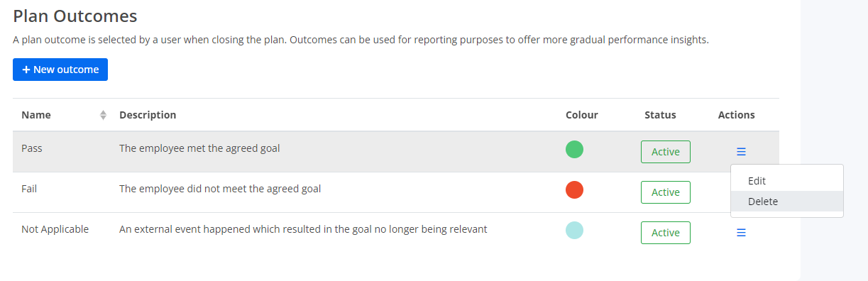Click the red colour swatch for Fail
Image resolution: width=868 pixels, height=281 pixels.
[574, 190]
